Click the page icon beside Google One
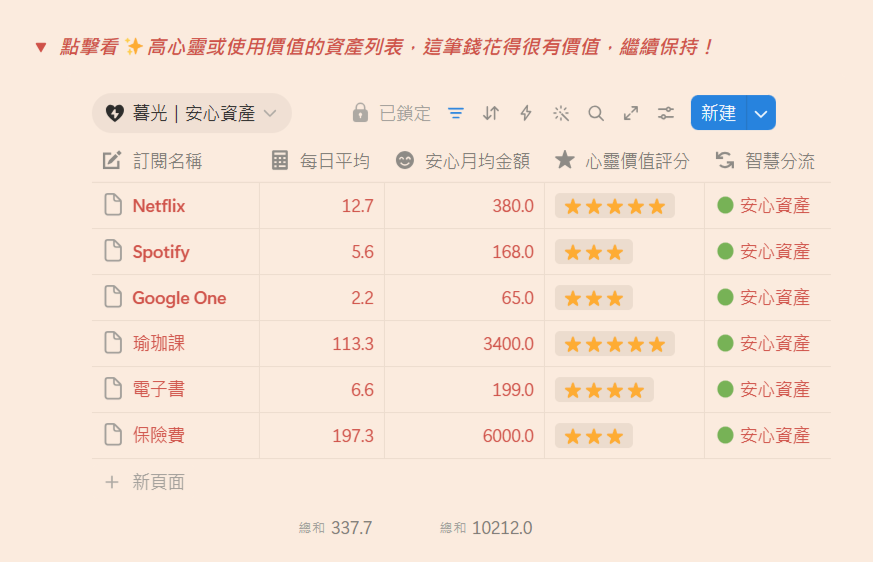Image resolution: width=873 pixels, height=562 pixels. click(113, 297)
